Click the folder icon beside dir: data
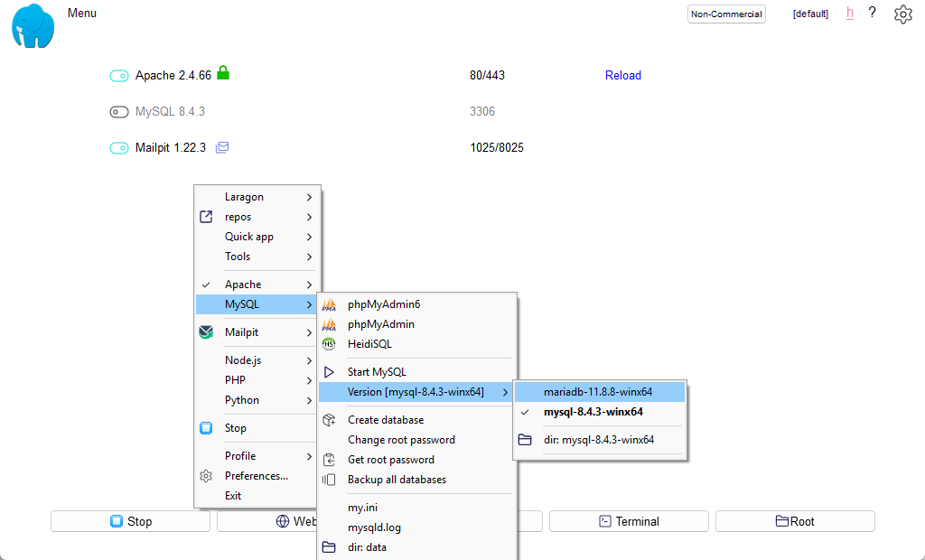This screenshot has height=560, width=925. pyautogui.click(x=329, y=547)
